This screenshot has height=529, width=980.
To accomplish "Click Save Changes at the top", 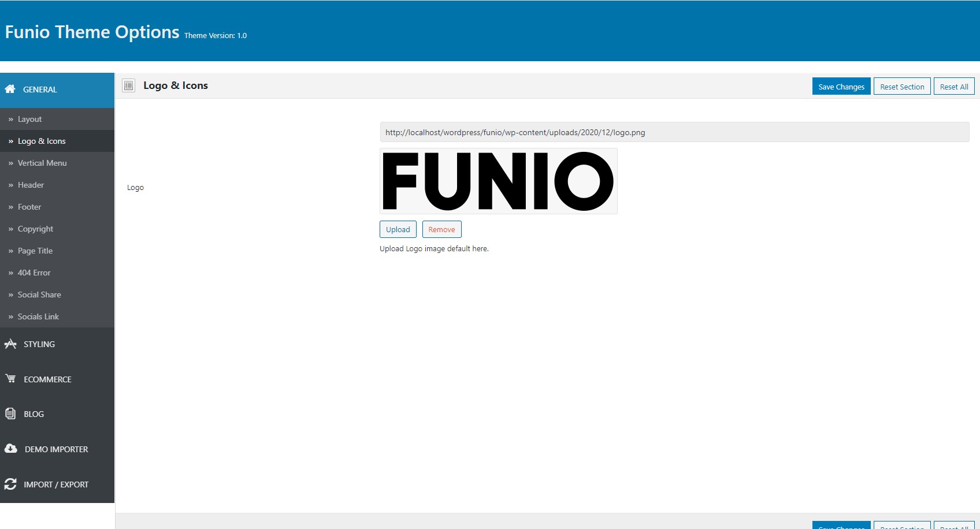I will click(841, 87).
